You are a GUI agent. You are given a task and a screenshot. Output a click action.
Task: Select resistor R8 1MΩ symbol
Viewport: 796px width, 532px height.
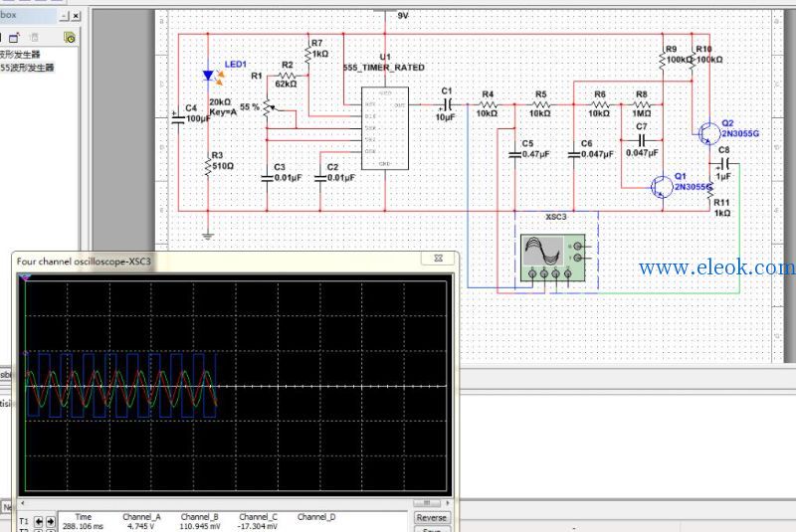[x=642, y=105]
